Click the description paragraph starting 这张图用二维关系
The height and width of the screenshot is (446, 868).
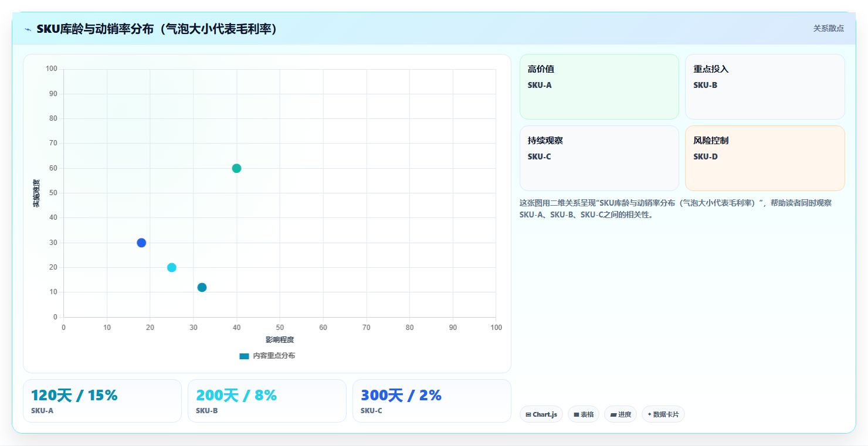675,209
